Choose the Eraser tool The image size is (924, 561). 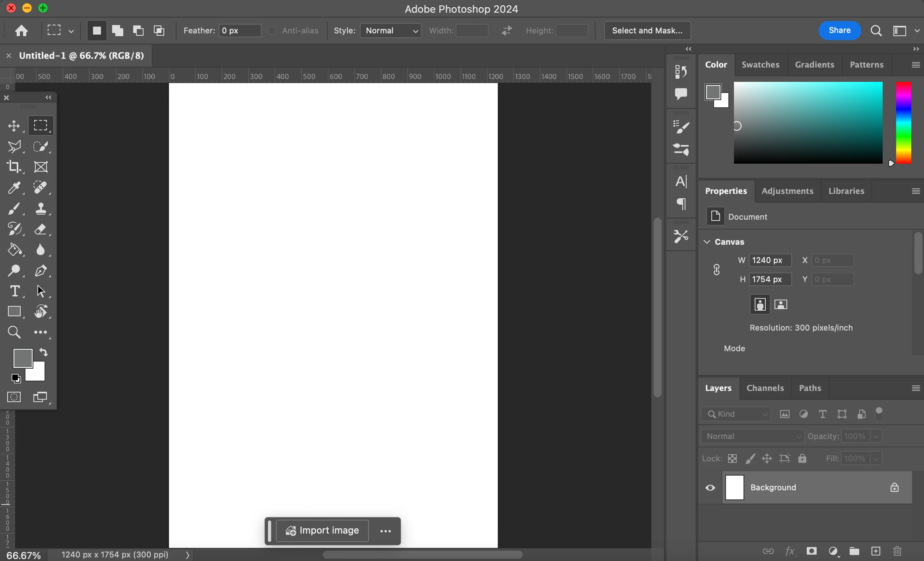click(x=41, y=229)
